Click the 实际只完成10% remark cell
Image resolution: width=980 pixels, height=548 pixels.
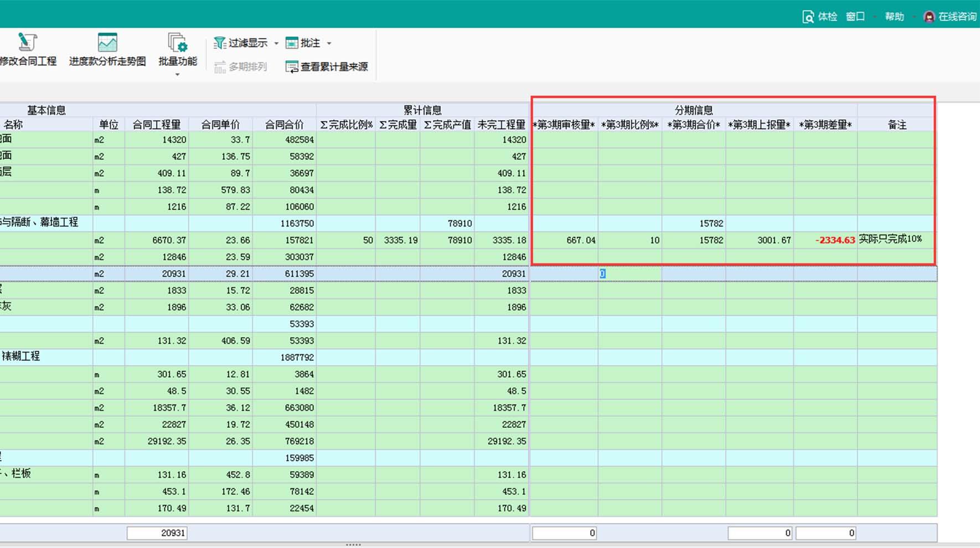coord(897,240)
